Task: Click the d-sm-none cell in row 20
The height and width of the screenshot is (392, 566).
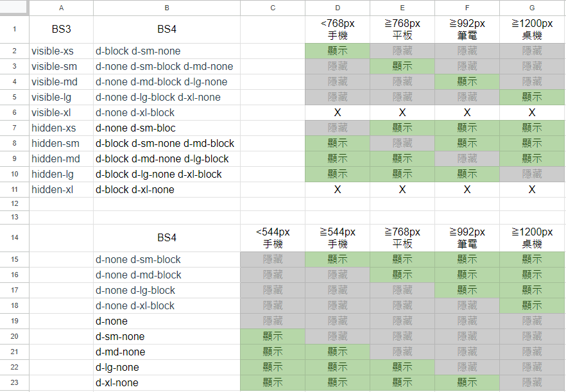Action: point(167,336)
